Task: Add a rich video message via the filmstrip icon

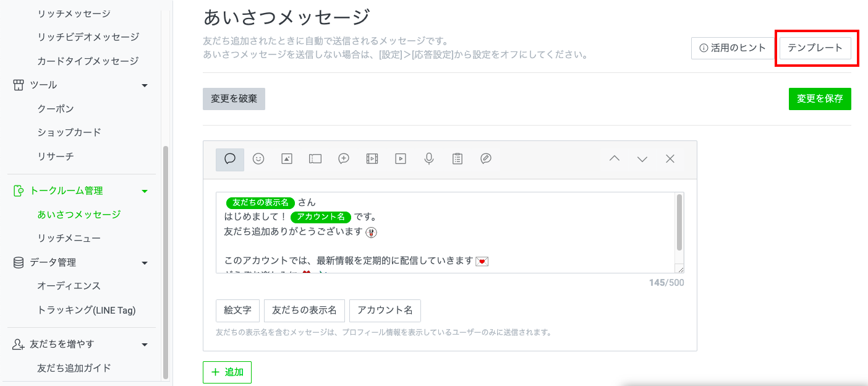Action: (x=372, y=159)
